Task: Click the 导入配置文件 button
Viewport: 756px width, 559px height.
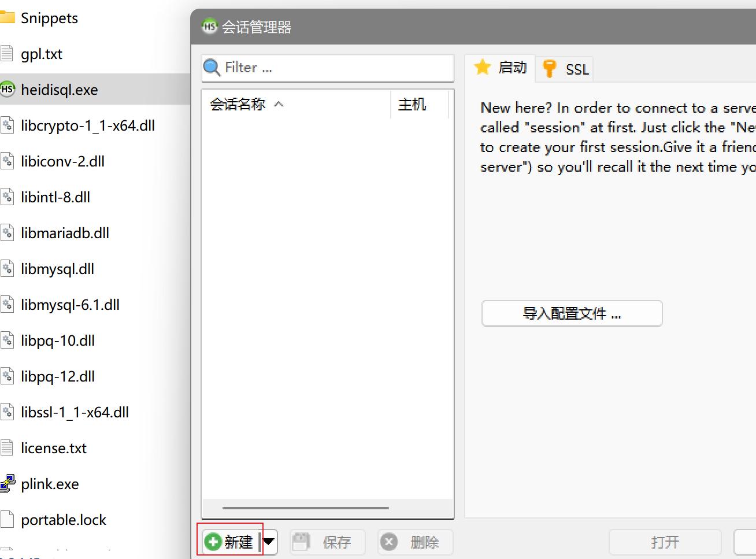Action: click(x=571, y=313)
